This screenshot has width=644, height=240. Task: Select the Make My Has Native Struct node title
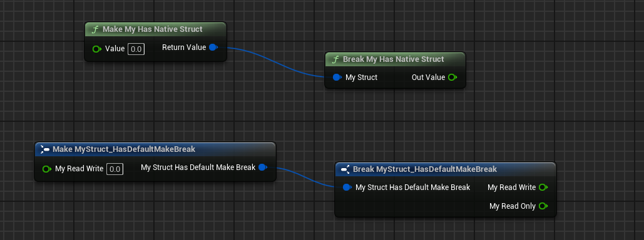[x=152, y=29]
